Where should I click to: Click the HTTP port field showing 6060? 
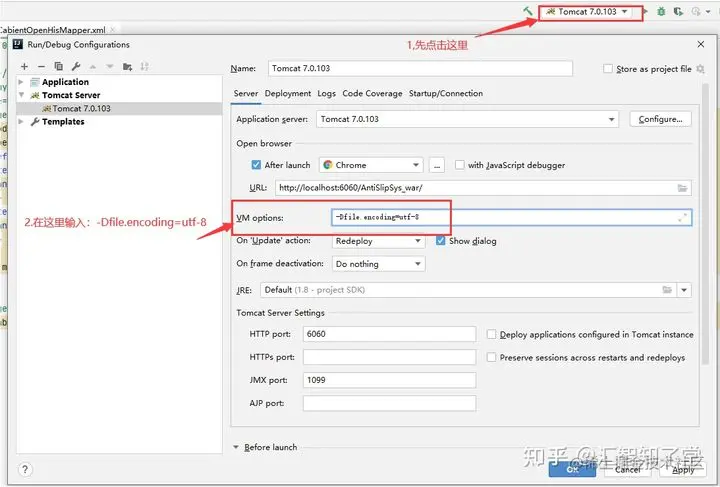(389, 334)
